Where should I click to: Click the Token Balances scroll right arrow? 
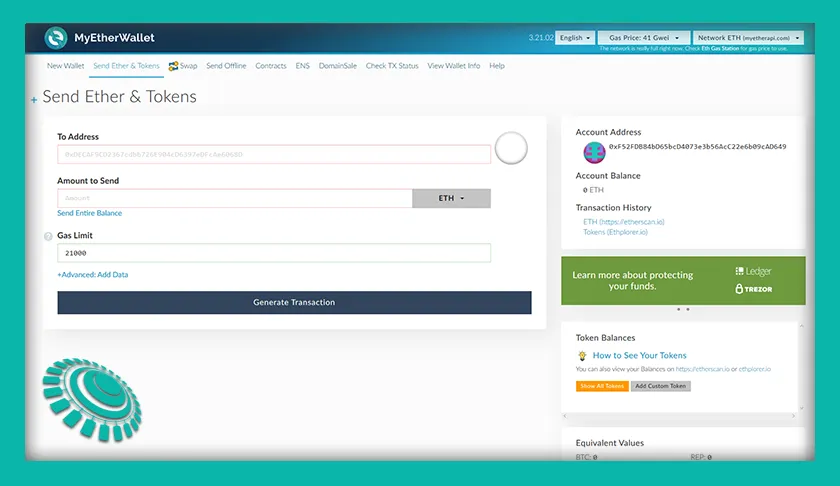793,416
